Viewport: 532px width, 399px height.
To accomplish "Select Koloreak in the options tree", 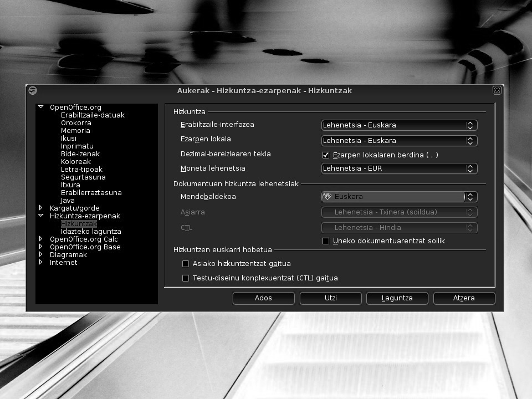I will (76, 162).
